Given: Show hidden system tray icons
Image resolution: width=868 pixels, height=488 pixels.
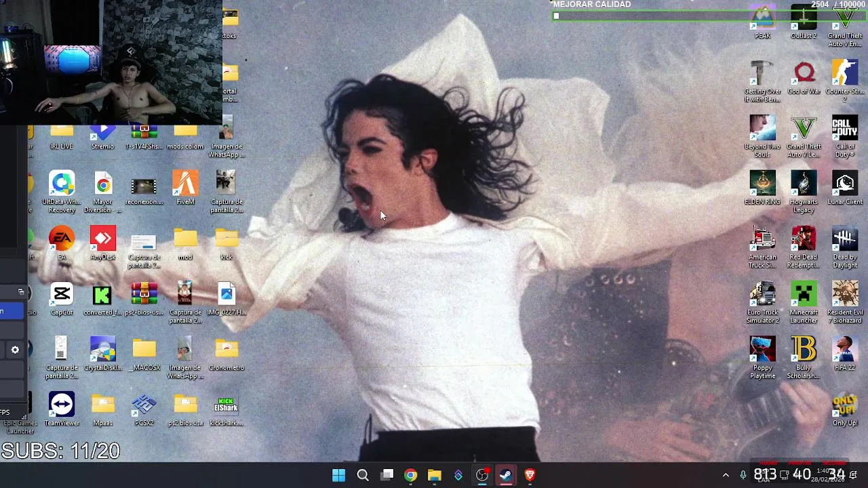Looking at the screenshot, I should pyautogui.click(x=726, y=475).
